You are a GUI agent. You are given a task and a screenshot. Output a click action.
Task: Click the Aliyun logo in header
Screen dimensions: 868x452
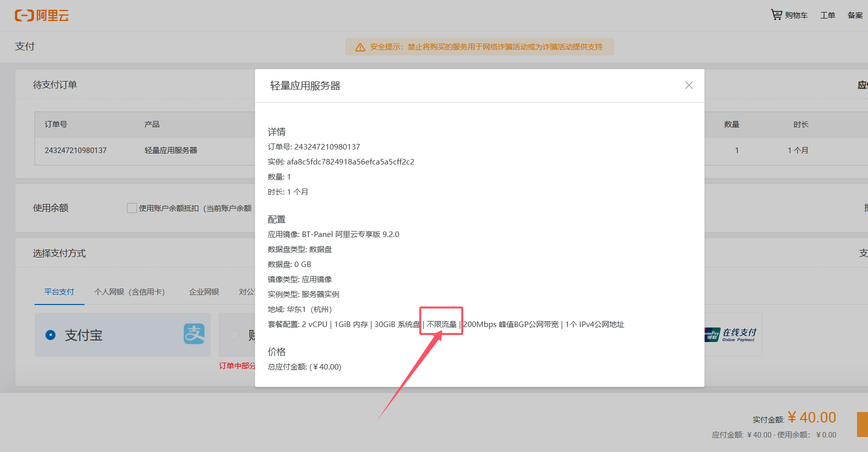tap(42, 15)
